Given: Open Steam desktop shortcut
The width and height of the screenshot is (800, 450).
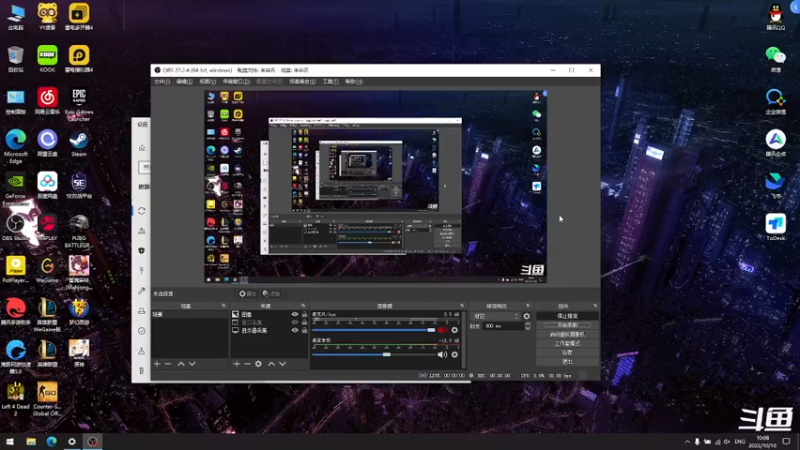Looking at the screenshot, I should [x=79, y=144].
